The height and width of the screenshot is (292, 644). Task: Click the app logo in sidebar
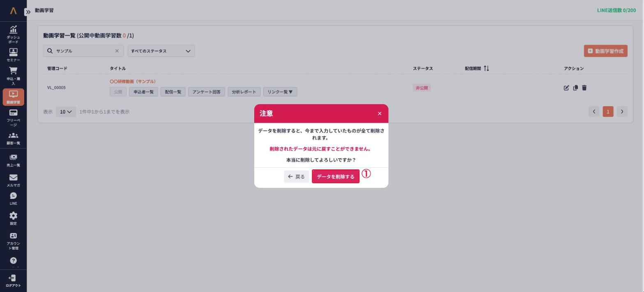[x=13, y=11]
